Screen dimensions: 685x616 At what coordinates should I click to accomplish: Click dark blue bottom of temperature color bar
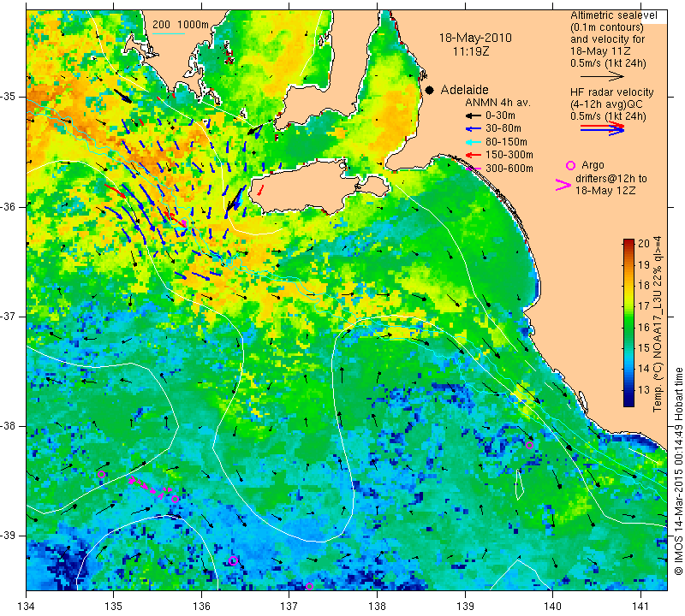[628, 402]
